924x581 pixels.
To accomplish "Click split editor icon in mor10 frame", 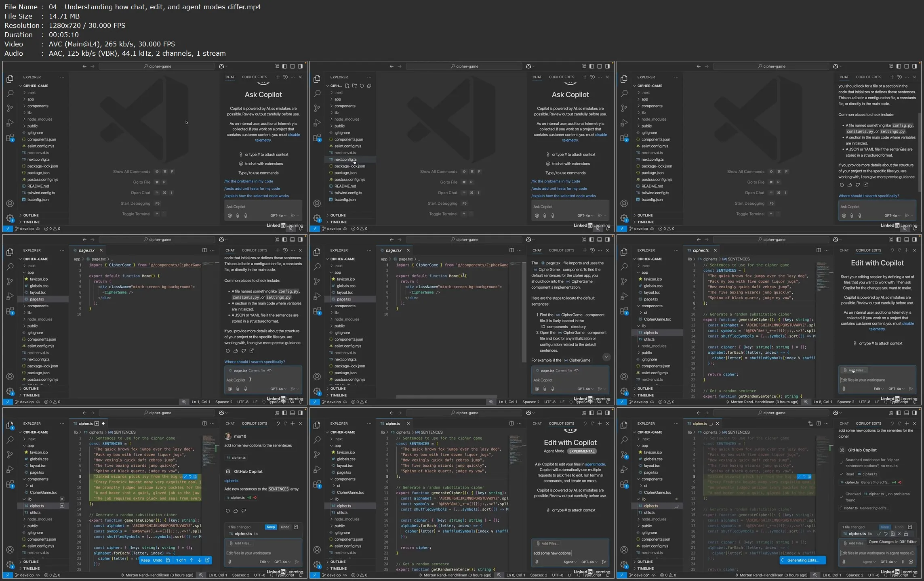I will tap(204, 424).
